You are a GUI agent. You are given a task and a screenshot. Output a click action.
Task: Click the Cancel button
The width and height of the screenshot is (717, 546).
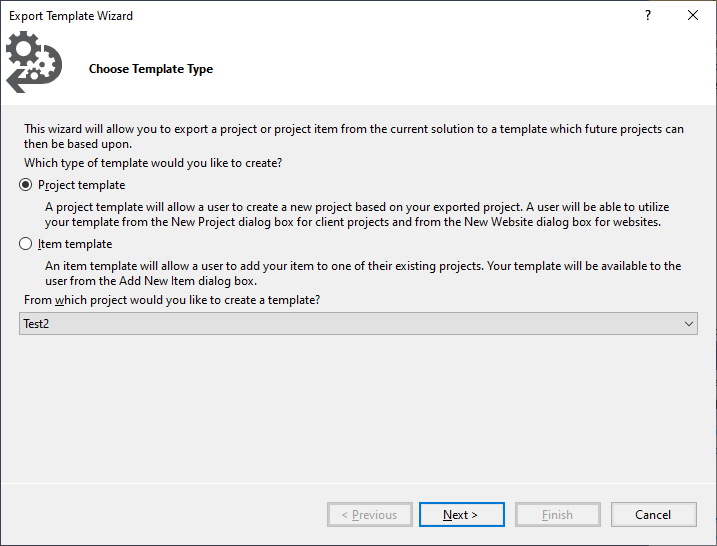653,514
